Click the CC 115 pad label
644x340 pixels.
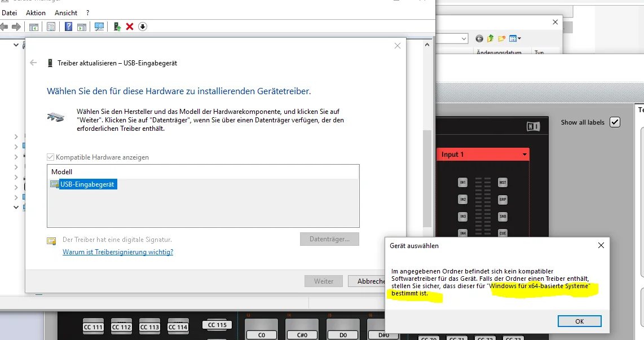[217, 325]
